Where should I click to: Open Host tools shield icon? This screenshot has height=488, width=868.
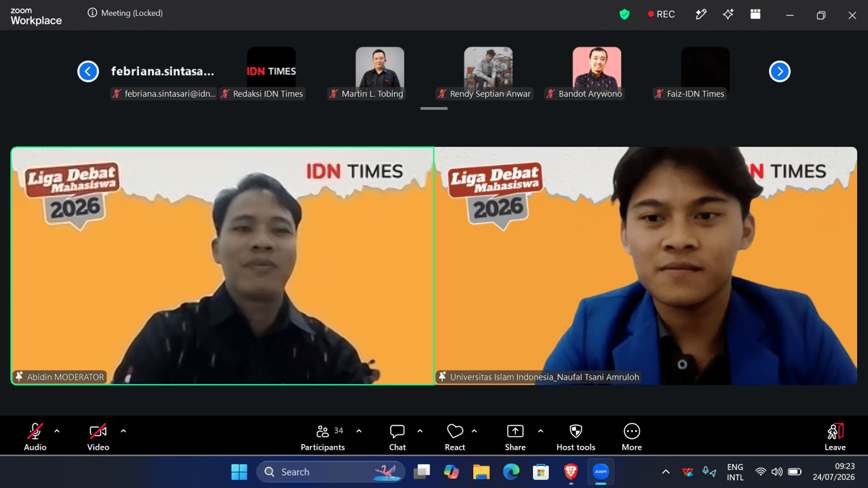576,431
